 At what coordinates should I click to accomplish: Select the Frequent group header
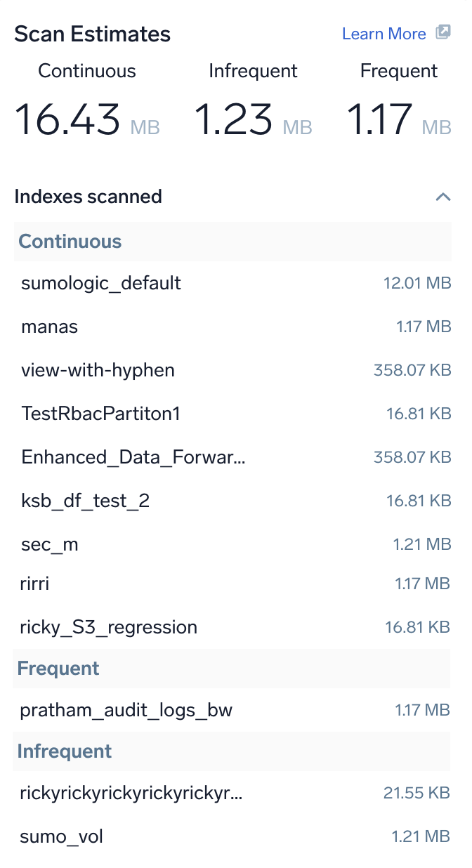(58, 669)
